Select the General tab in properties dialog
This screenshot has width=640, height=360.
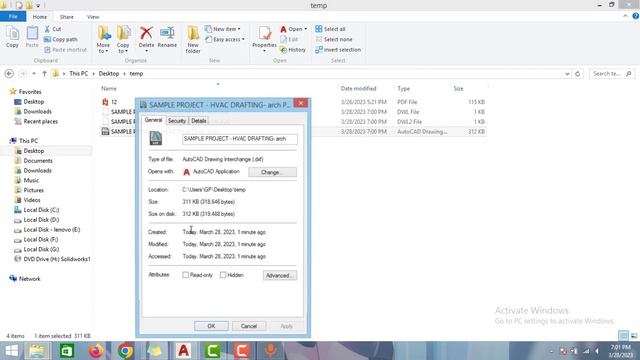[153, 120]
